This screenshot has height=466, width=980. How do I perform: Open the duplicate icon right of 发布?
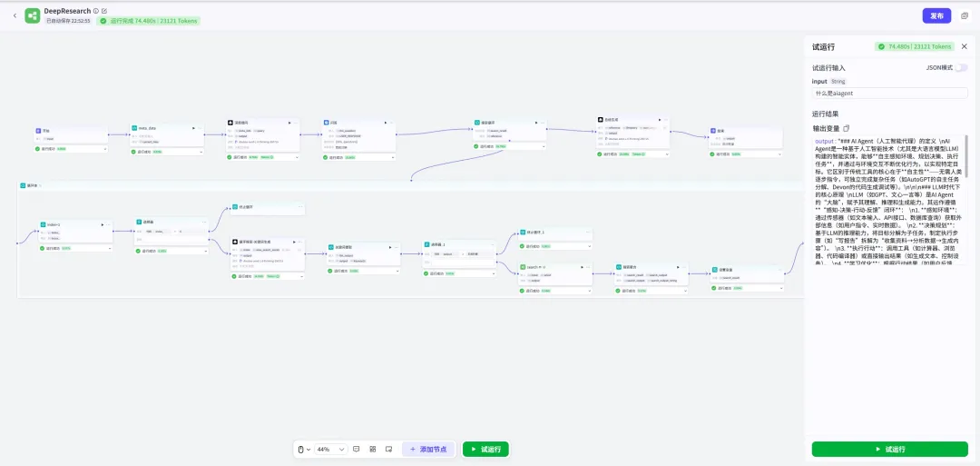[x=965, y=15]
